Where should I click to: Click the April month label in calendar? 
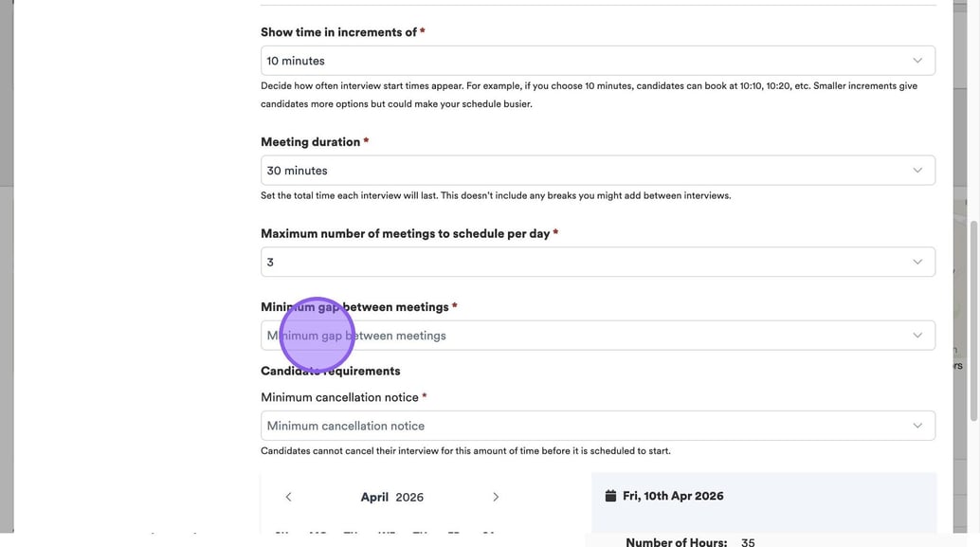374,497
